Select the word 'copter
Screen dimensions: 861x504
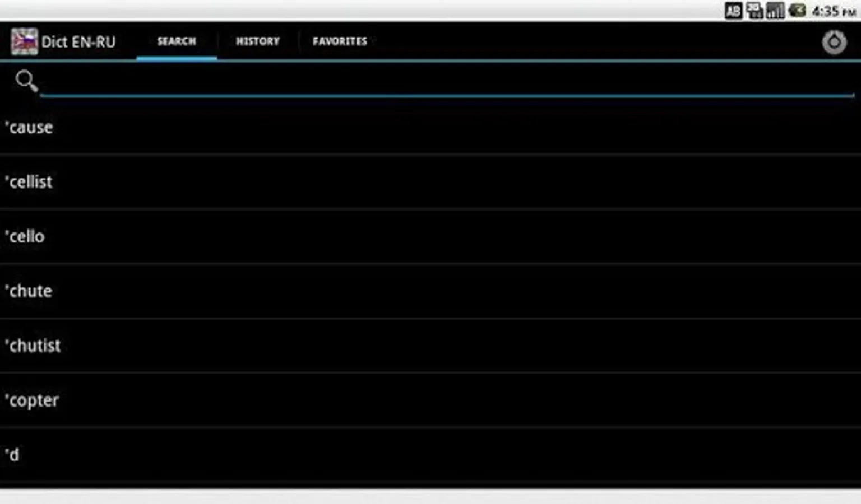tap(430, 400)
